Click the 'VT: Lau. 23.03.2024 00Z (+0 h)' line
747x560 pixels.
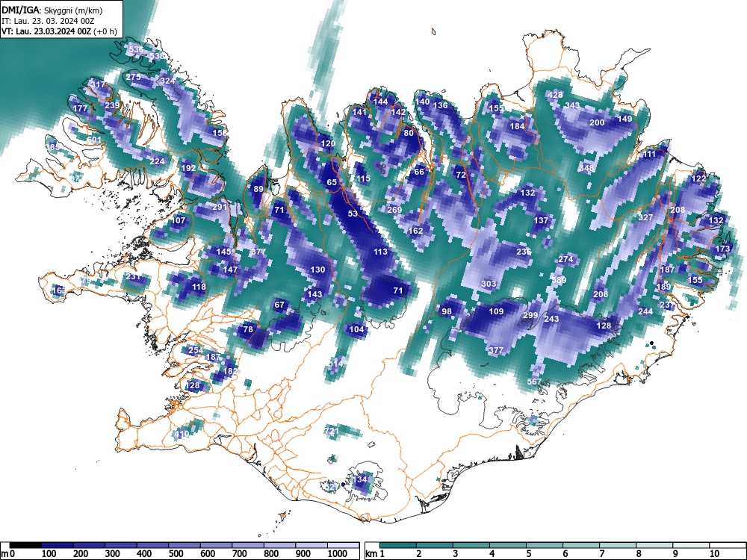(59, 31)
